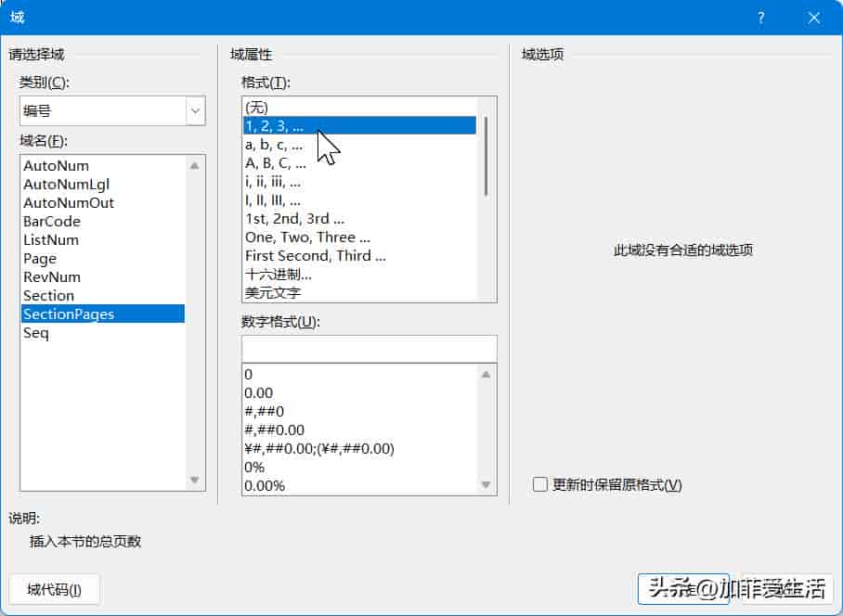The height and width of the screenshot is (616, 843).
Task: Select numeric format #,##0.00
Action: pos(359,430)
